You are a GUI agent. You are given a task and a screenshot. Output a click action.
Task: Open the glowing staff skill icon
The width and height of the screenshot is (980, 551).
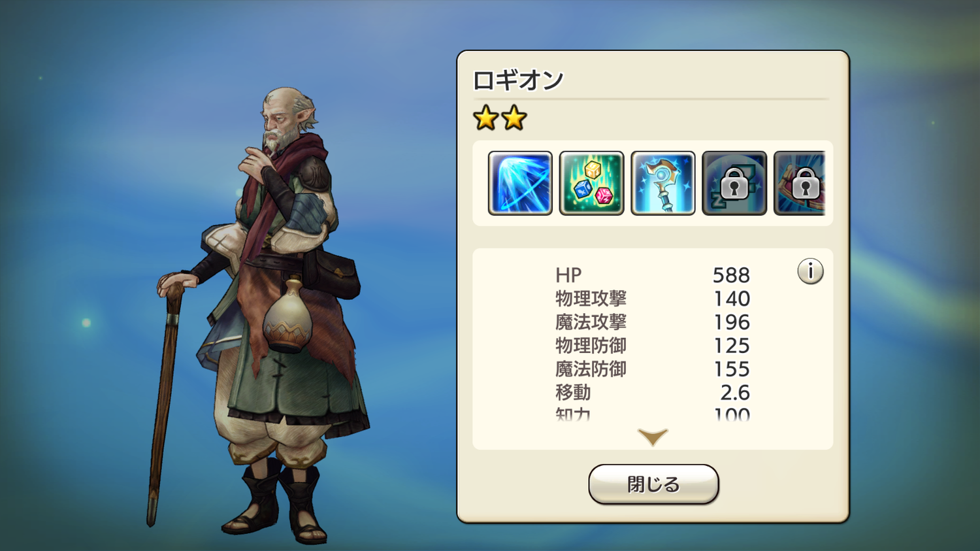(663, 183)
